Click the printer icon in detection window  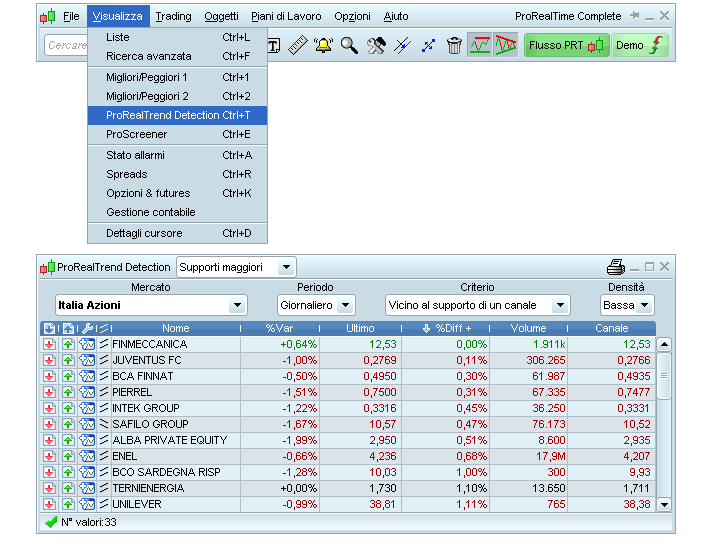coord(616,267)
